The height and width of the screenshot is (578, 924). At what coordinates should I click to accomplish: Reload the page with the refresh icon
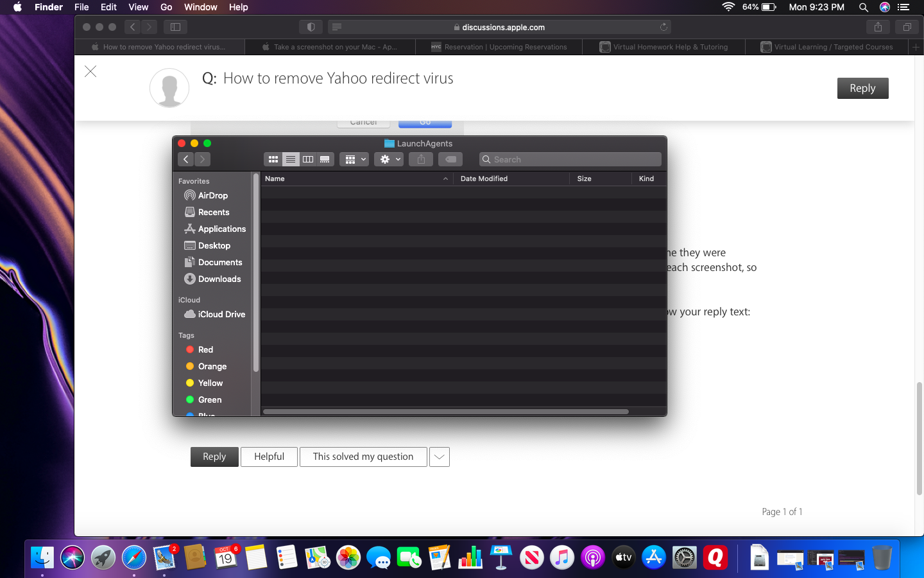point(663,27)
